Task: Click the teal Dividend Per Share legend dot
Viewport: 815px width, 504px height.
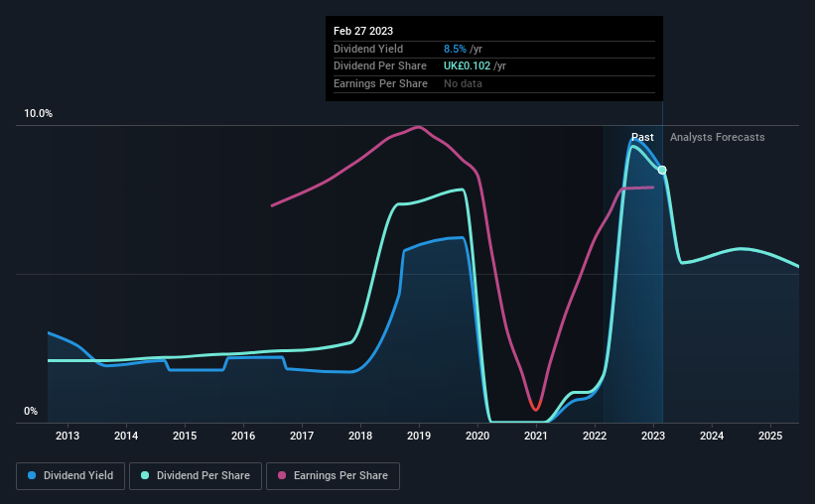Action: pos(145,475)
